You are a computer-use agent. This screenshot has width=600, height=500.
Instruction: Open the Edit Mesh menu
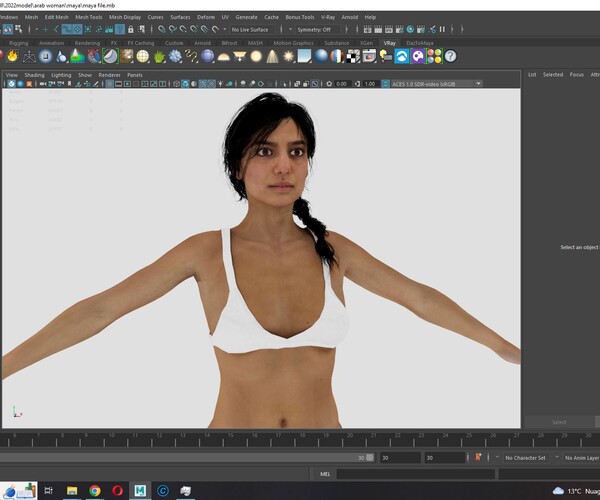click(x=57, y=17)
